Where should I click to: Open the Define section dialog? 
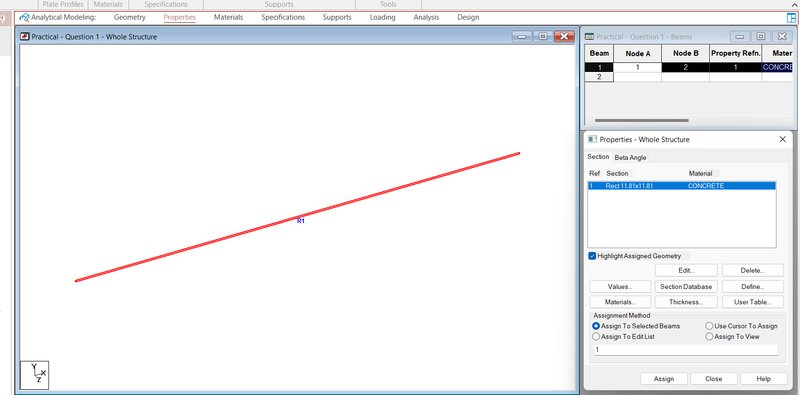click(752, 286)
